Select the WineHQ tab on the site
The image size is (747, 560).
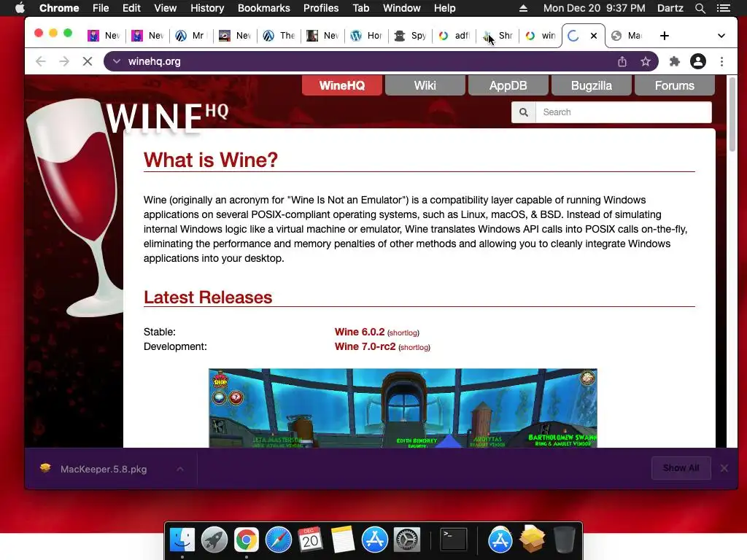(341, 86)
